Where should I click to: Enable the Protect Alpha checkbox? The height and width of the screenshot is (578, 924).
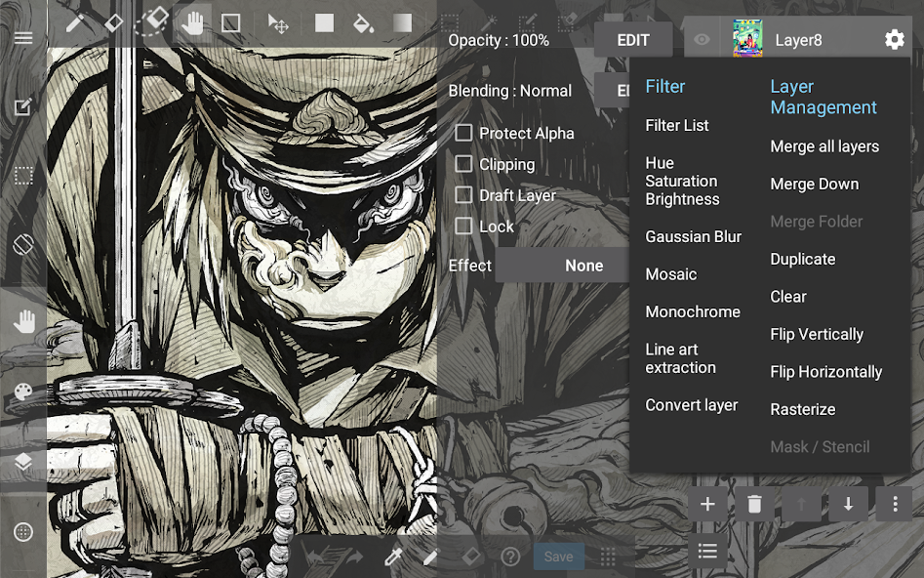pyautogui.click(x=464, y=133)
